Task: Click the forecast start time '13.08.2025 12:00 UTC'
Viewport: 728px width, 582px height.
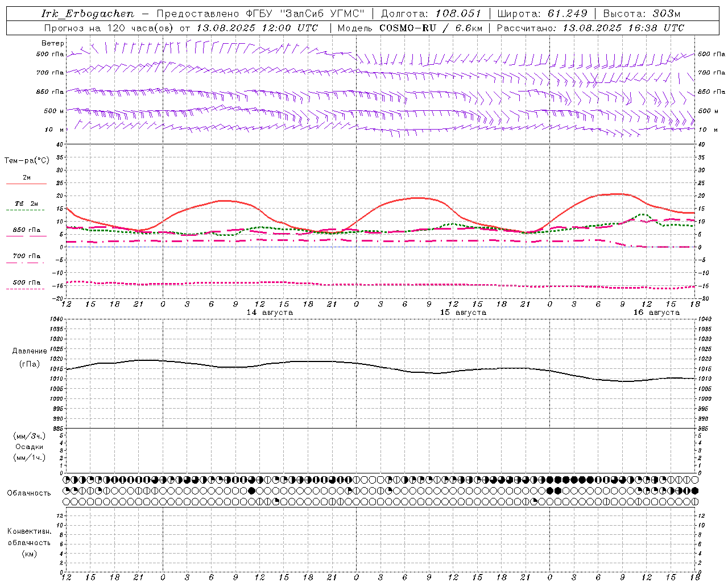Action: coord(257,28)
